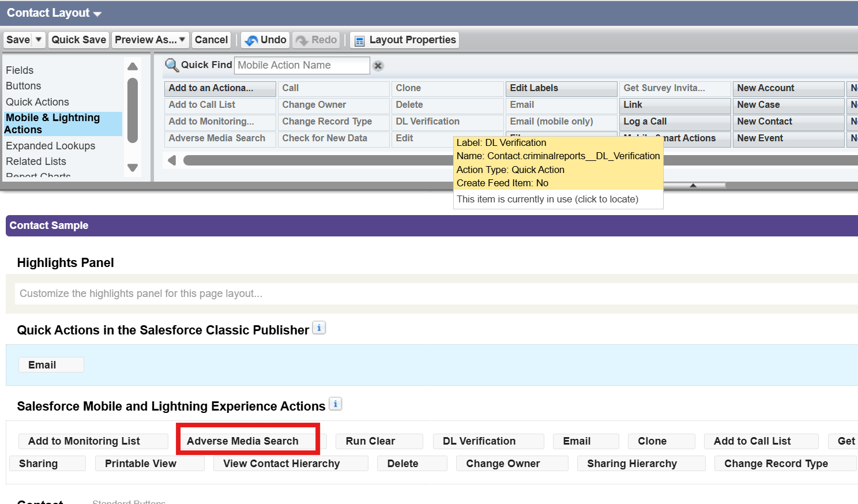This screenshot has width=858, height=504.
Task: Open the Contact Layout dropdown arrow
Action: [x=97, y=14]
